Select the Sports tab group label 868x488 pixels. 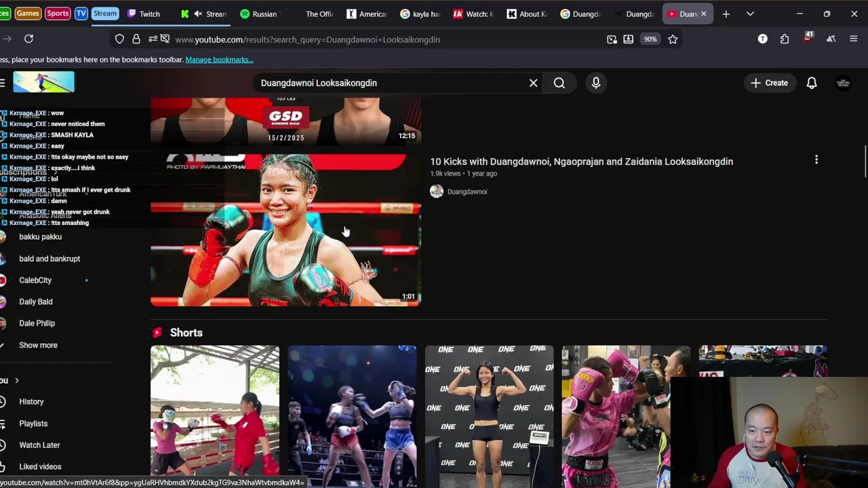(x=58, y=14)
